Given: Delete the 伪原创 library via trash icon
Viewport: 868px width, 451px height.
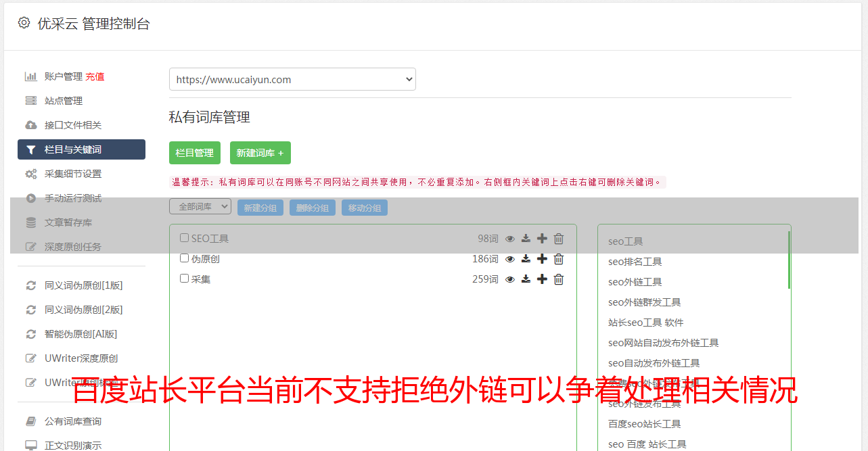Looking at the screenshot, I should (x=559, y=259).
